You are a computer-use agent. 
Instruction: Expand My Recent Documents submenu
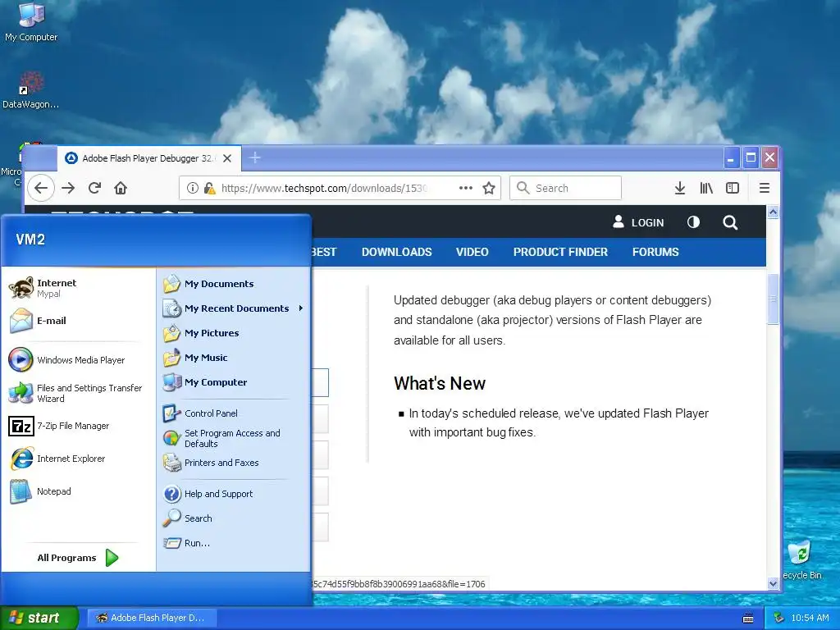tap(234, 308)
